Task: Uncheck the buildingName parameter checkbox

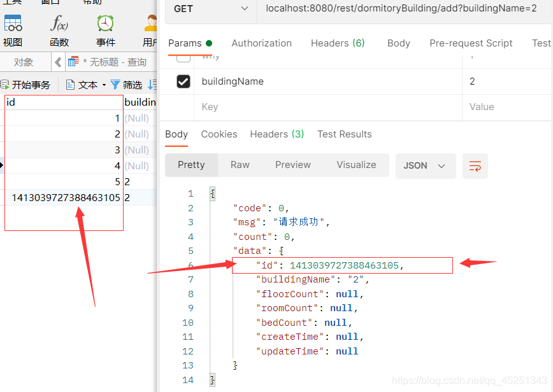Action: pyautogui.click(x=183, y=81)
